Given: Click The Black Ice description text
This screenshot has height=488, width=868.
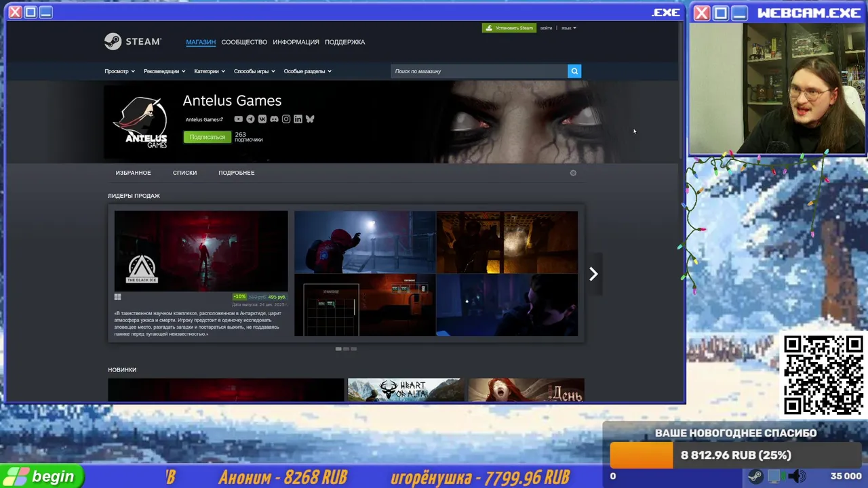Looking at the screenshot, I should click(199, 324).
